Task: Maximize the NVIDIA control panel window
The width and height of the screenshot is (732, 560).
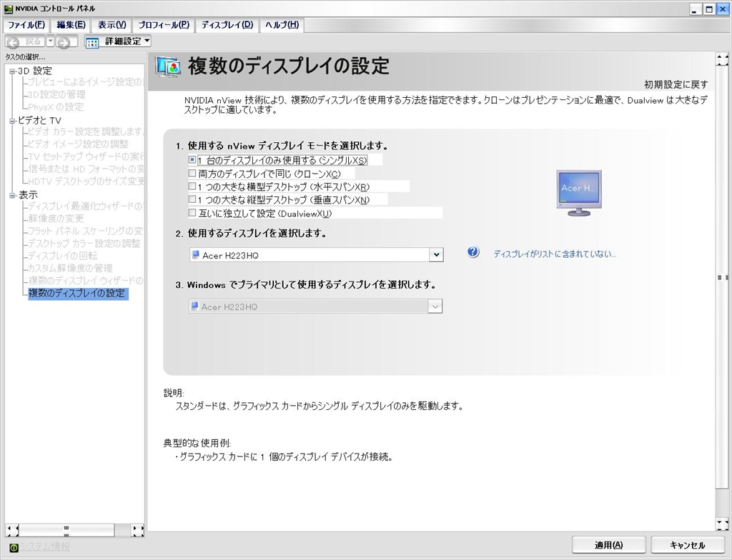Action: pos(709,9)
